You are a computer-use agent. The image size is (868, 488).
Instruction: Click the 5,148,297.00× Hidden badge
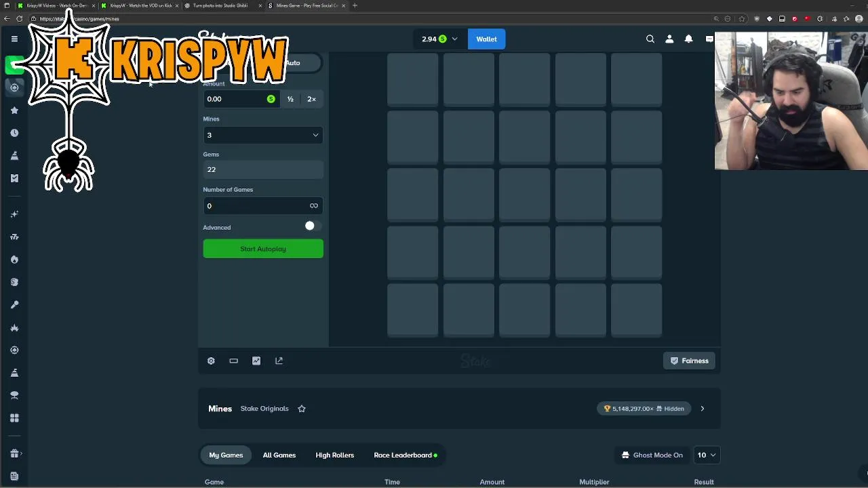(x=644, y=409)
